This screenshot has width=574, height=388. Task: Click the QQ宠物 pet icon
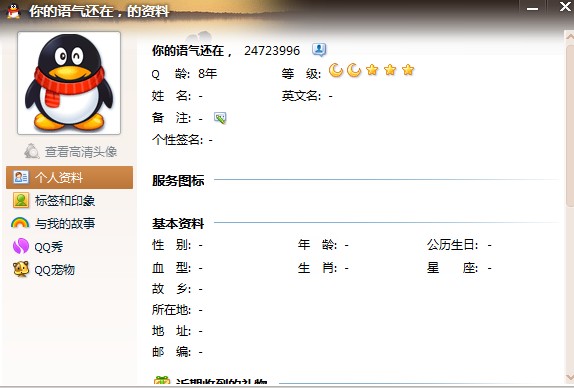tap(21, 269)
